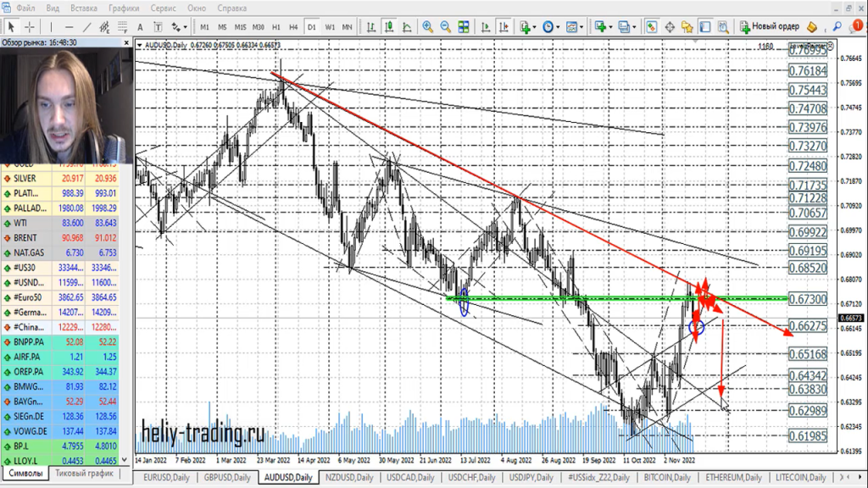Select the Text (A) tool
The image size is (868, 488).
point(140,26)
